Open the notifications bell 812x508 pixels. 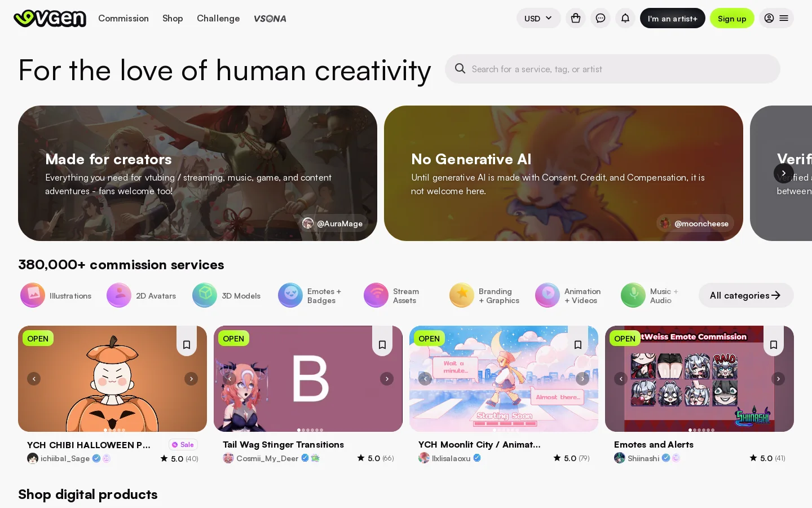pyautogui.click(x=625, y=18)
